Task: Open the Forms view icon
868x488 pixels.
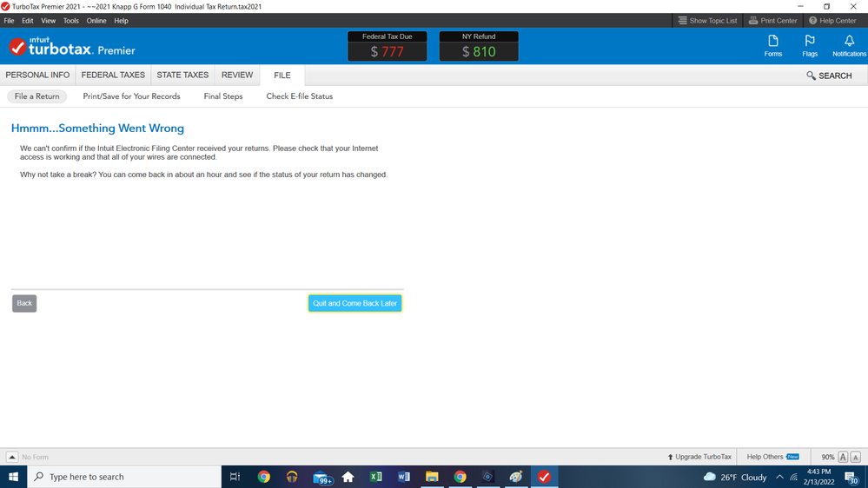Action: point(772,46)
